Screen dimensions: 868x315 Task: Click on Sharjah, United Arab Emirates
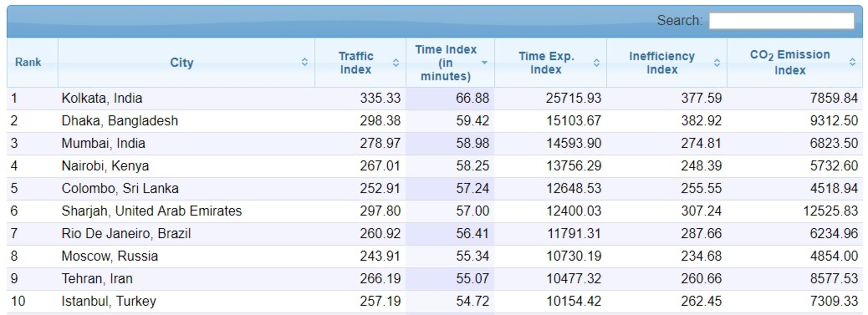click(x=151, y=211)
